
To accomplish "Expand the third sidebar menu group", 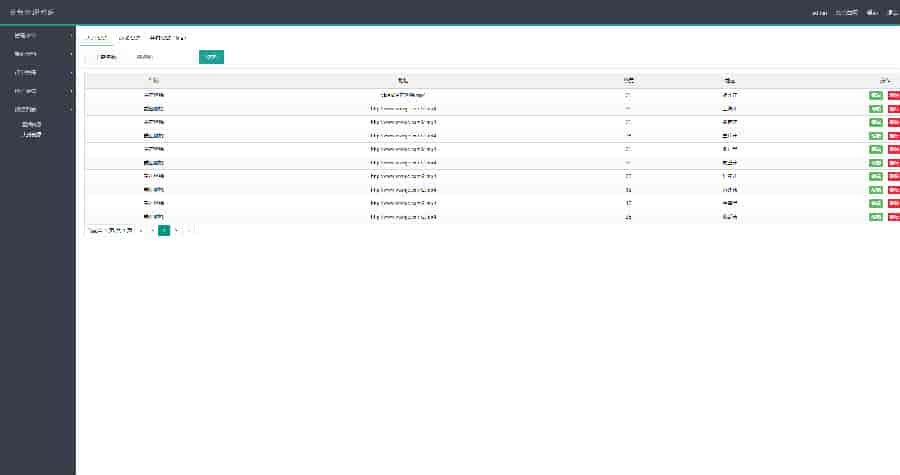I will [x=37, y=72].
